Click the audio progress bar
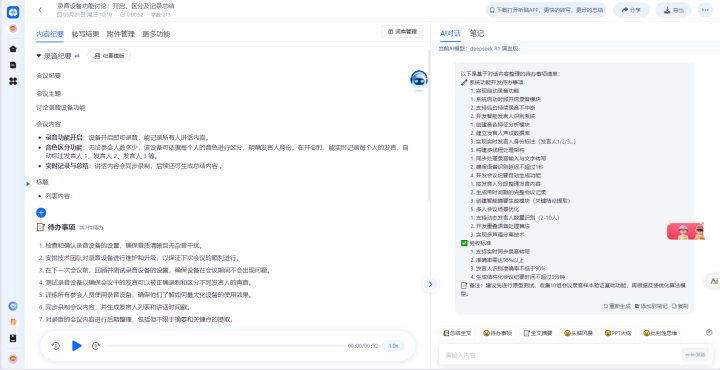 (x=226, y=346)
